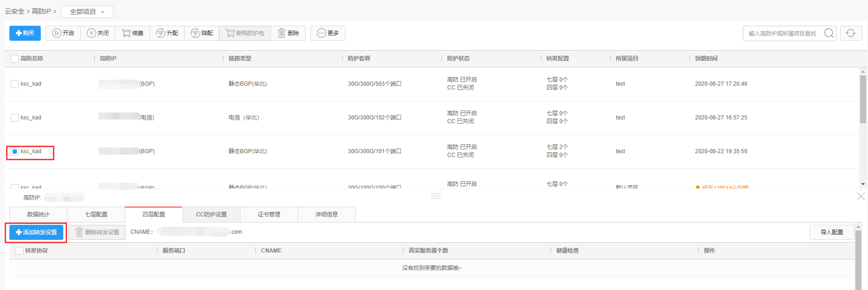Toggle the select-all 高防名称 header checkbox
868x290 pixels.
15,59
